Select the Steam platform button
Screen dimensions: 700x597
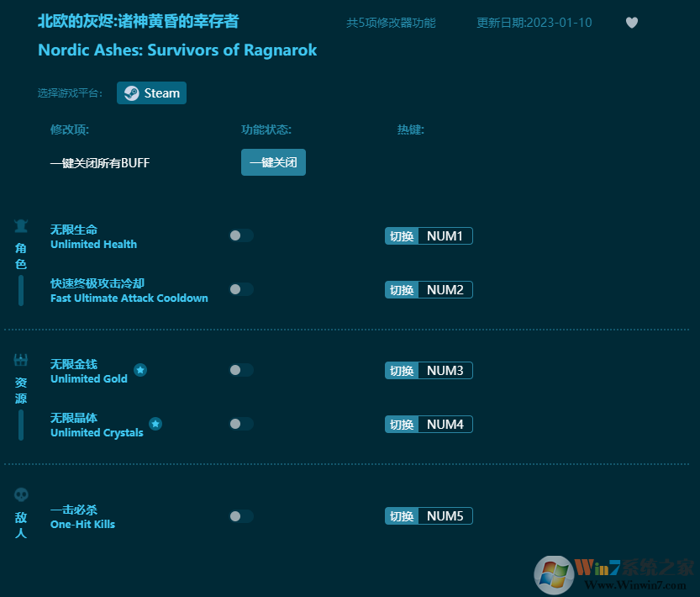pos(152,93)
